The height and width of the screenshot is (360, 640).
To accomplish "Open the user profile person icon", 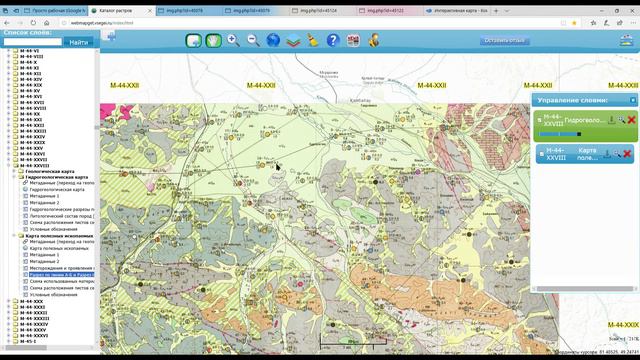I will click(x=373, y=40).
